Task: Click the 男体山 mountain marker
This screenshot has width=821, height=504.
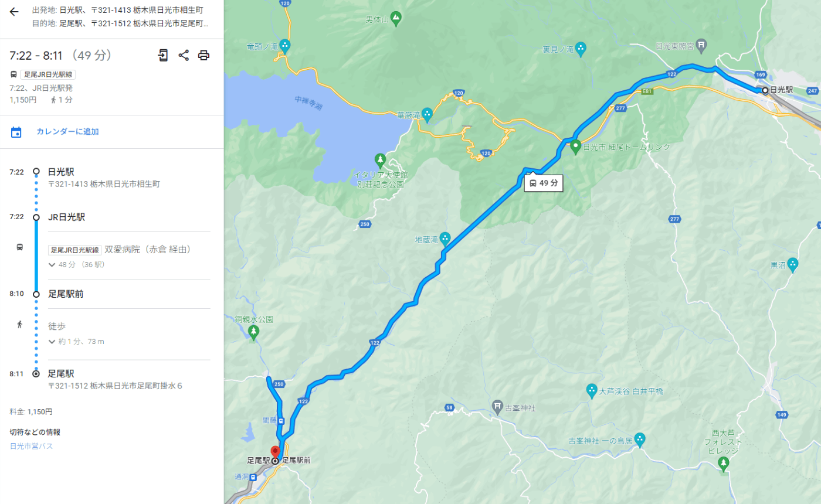Action: coord(396,18)
